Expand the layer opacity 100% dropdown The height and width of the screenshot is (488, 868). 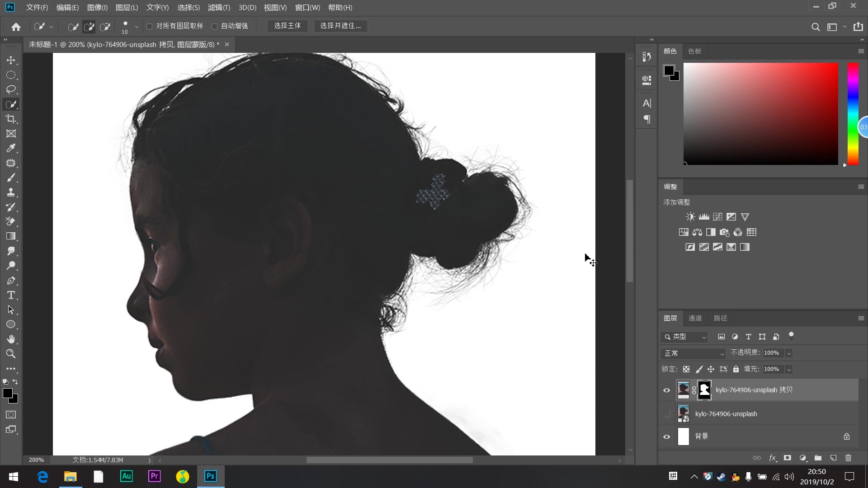point(789,353)
